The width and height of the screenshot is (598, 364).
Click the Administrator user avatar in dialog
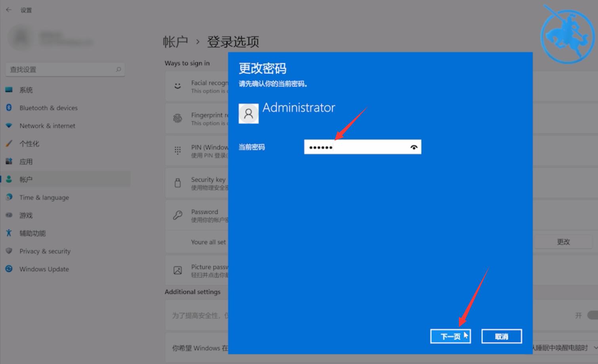pyautogui.click(x=248, y=114)
